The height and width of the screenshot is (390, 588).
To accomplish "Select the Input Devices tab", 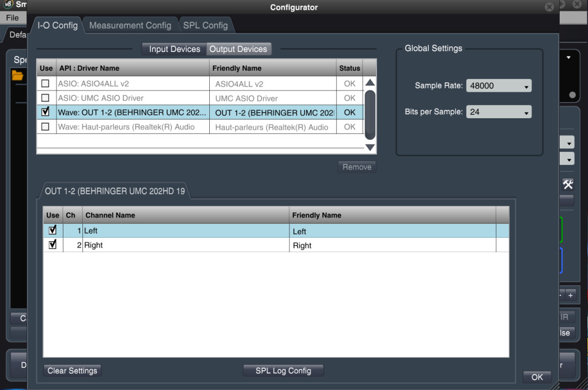I will [x=174, y=49].
